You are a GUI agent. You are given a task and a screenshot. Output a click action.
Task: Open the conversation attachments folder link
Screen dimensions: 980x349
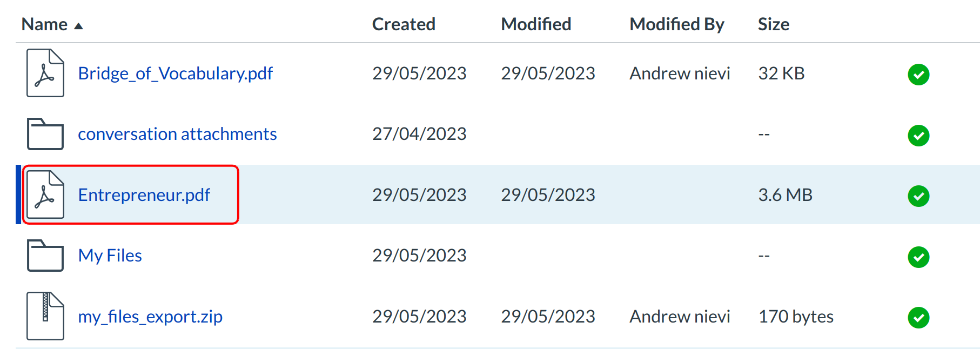[177, 134]
